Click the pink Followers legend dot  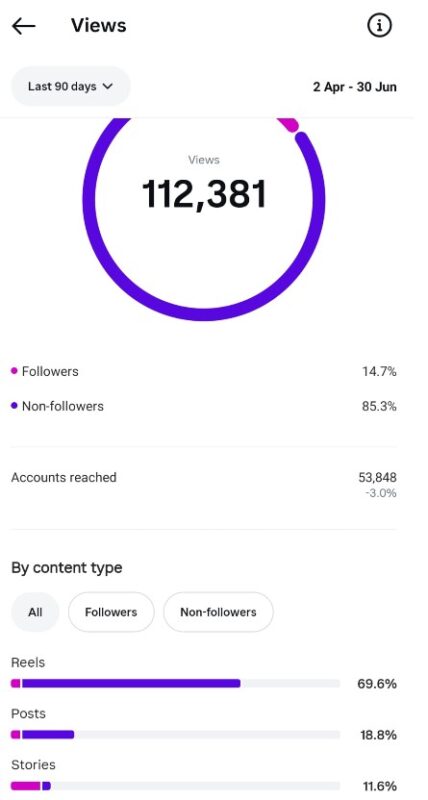(x=14, y=371)
